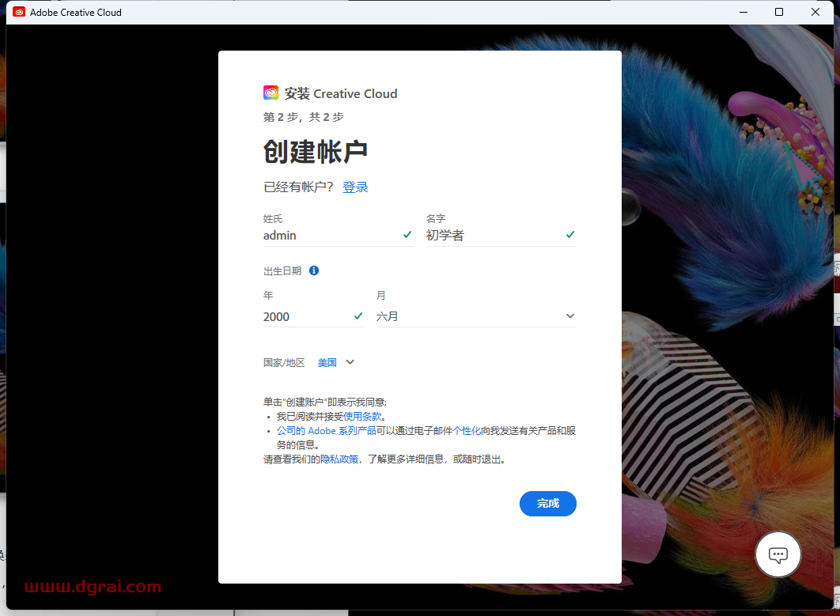The image size is (840, 616).
Task: Click the green checkmark in 姓氏 field
Action: (407, 235)
